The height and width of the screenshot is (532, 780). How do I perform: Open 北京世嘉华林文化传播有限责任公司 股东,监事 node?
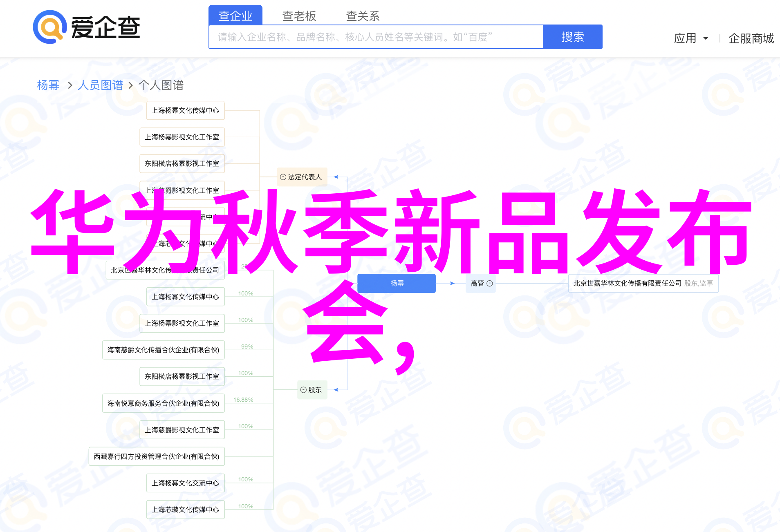click(643, 283)
